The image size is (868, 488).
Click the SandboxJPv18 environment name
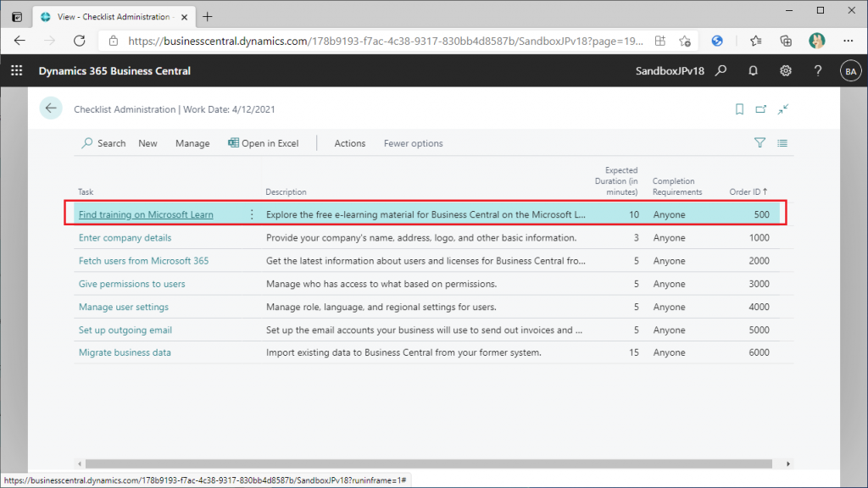click(670, 71)
